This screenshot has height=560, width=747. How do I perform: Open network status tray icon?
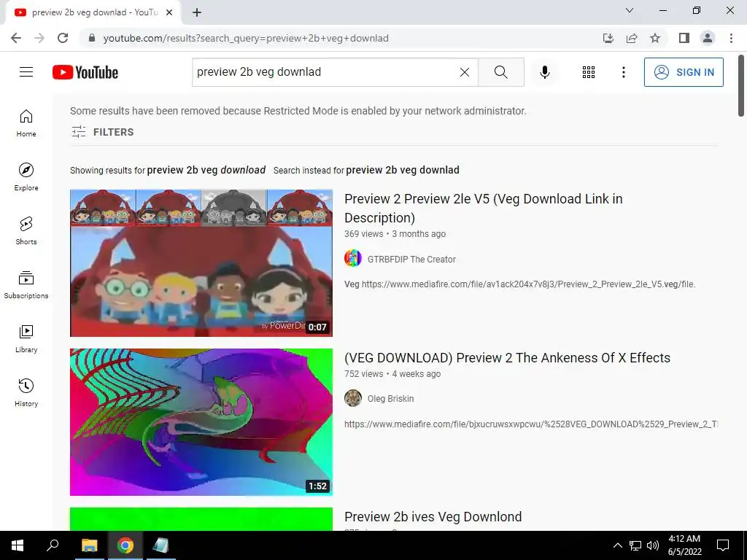click(x=635, y=545)
